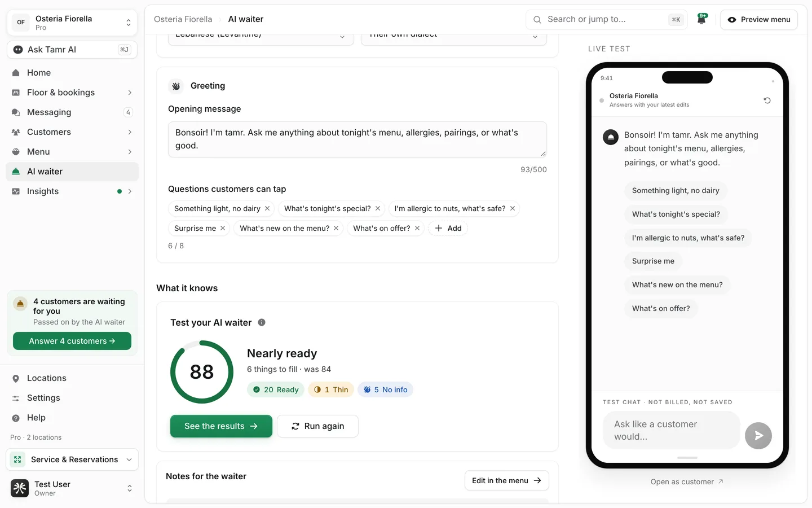Open the Test User account menu
This screenshot has height=508, width=812.
[x=72, y=488]
